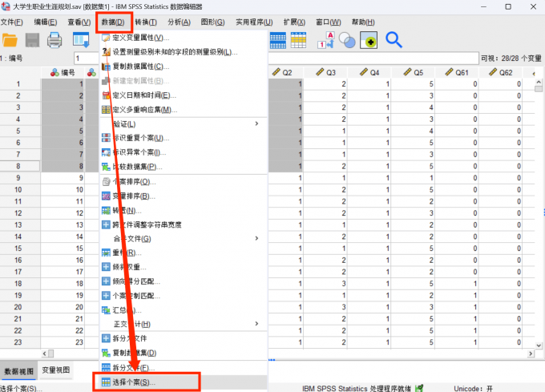Choose 标识异常个案(I)... menu item
Viewport: 545px width, 392px height.
point(184,152)
